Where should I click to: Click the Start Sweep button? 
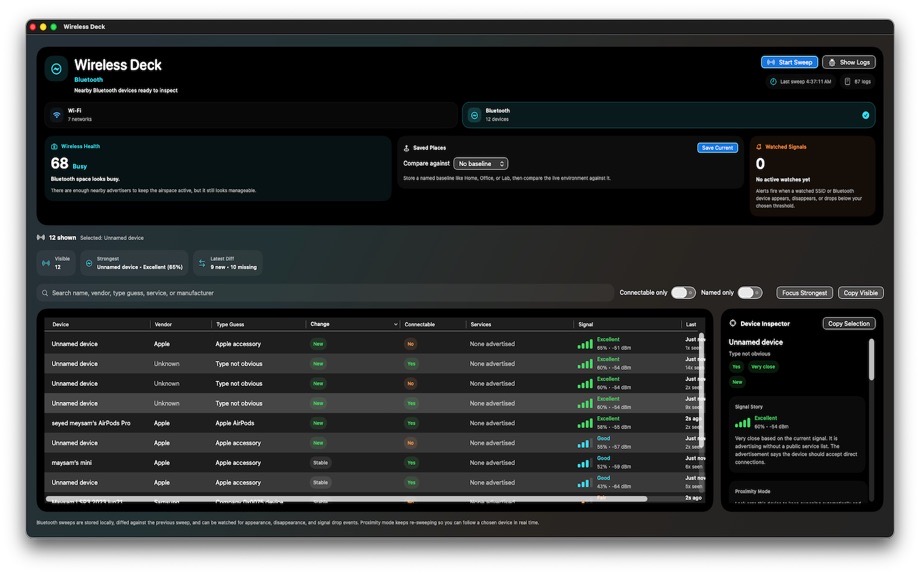pos(790,62)
